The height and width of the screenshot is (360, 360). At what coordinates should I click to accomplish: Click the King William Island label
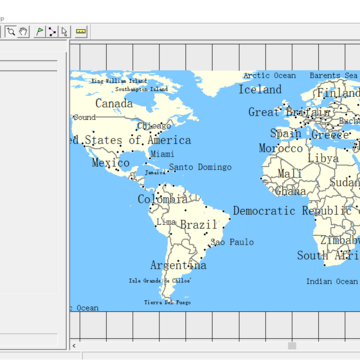pyautogui.click(x=119, y=81)
